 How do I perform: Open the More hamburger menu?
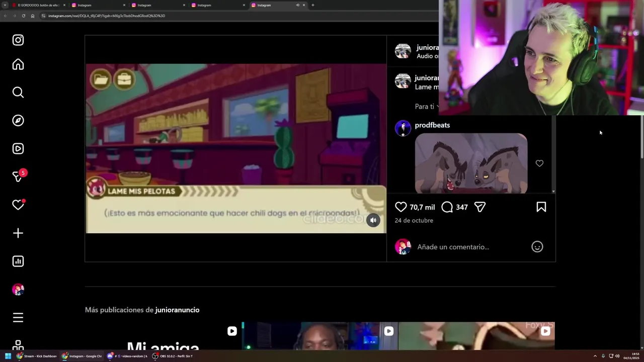click(x=18, y=318)
